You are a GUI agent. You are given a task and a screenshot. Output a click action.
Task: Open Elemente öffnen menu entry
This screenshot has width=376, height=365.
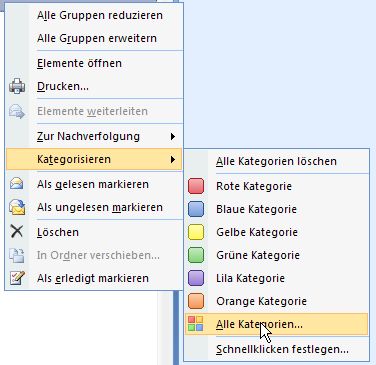79,63
